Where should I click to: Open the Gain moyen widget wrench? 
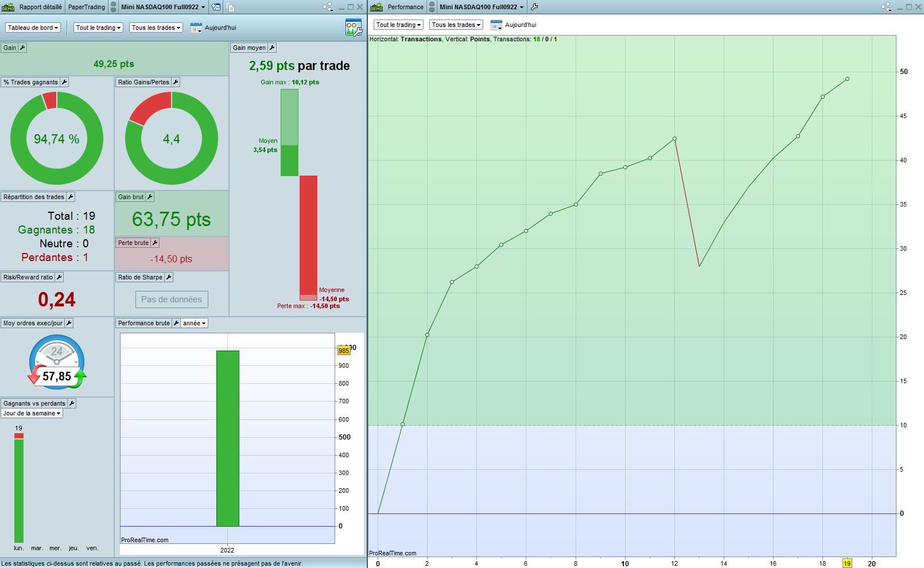pos(272,48)
